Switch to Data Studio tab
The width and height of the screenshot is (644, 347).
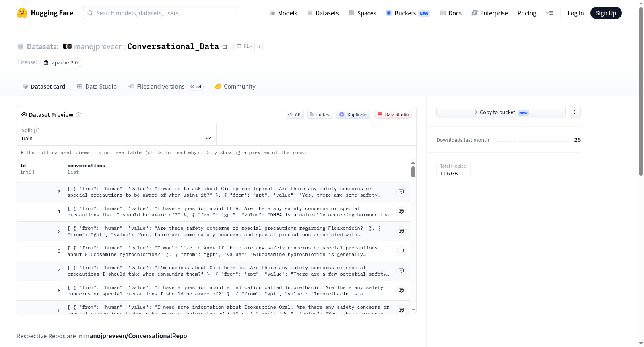click(97, 87)
